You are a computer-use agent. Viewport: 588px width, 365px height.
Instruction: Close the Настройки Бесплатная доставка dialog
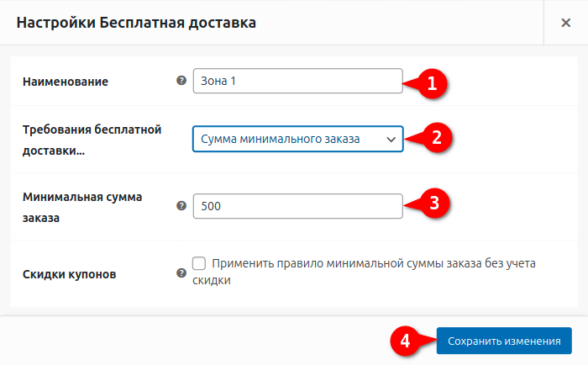pyautogui.click(x=566, y=23)
